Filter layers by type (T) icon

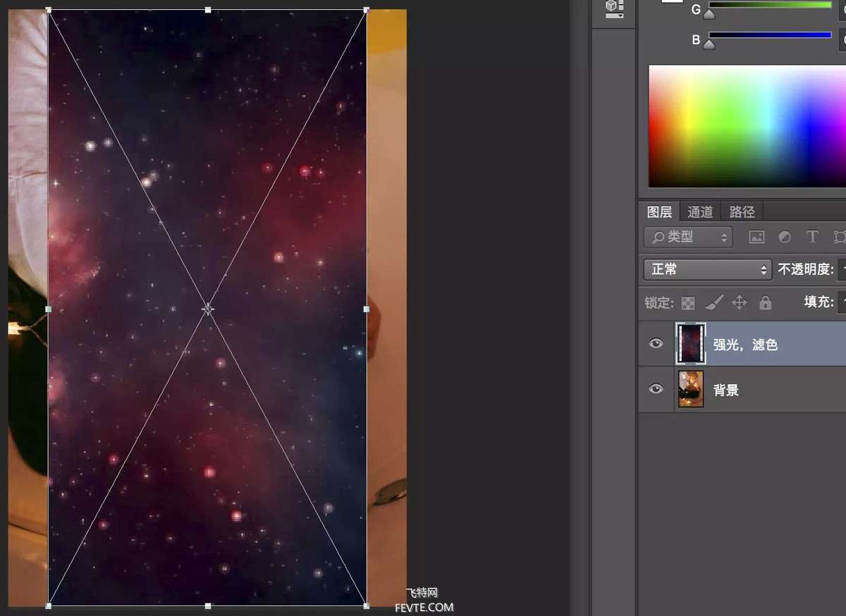812,238
